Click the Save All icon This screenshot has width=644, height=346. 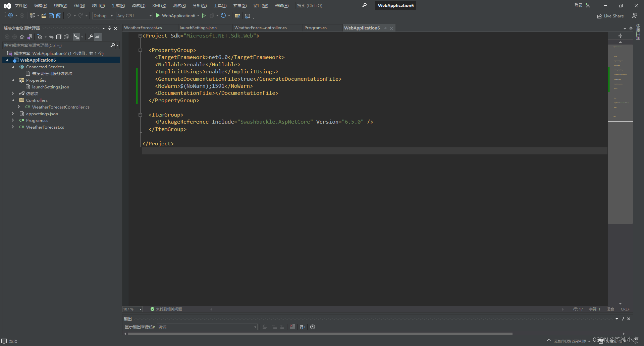(x=58, y=15)
